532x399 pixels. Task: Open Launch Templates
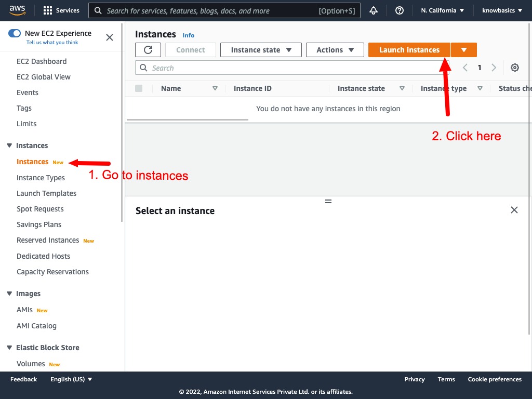pos(46,193)
